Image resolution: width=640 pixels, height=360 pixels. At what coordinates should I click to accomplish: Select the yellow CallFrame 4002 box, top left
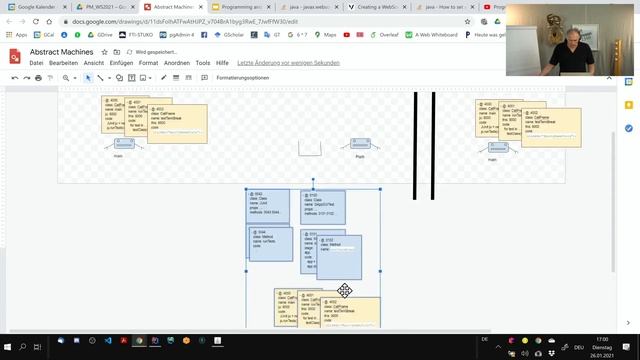pos(177,124)
